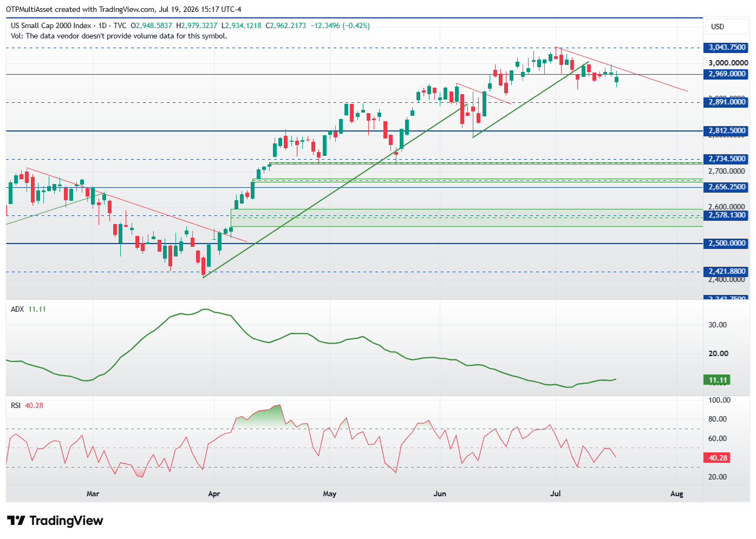This screenshot has height=539, width=756.
Task: Click the RSI value tag 40.28
Action: [x=717, y=458]
